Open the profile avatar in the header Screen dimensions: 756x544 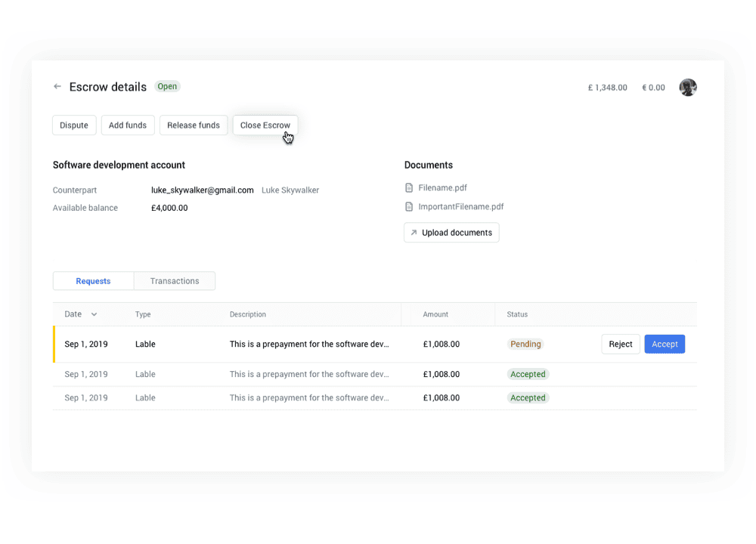coord(688,87)
